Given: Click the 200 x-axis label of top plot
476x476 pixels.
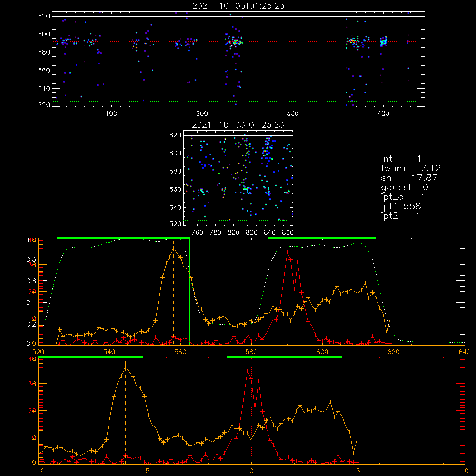Looking at the screenshot, I should [202, 114].
